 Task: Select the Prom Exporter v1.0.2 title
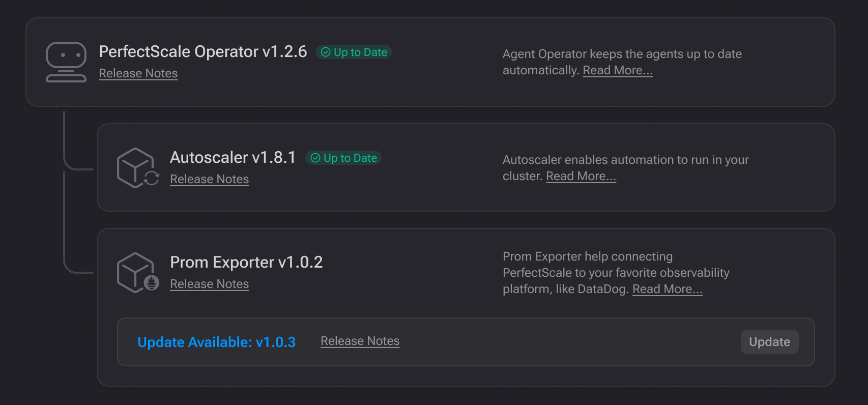tap(246, 262)
